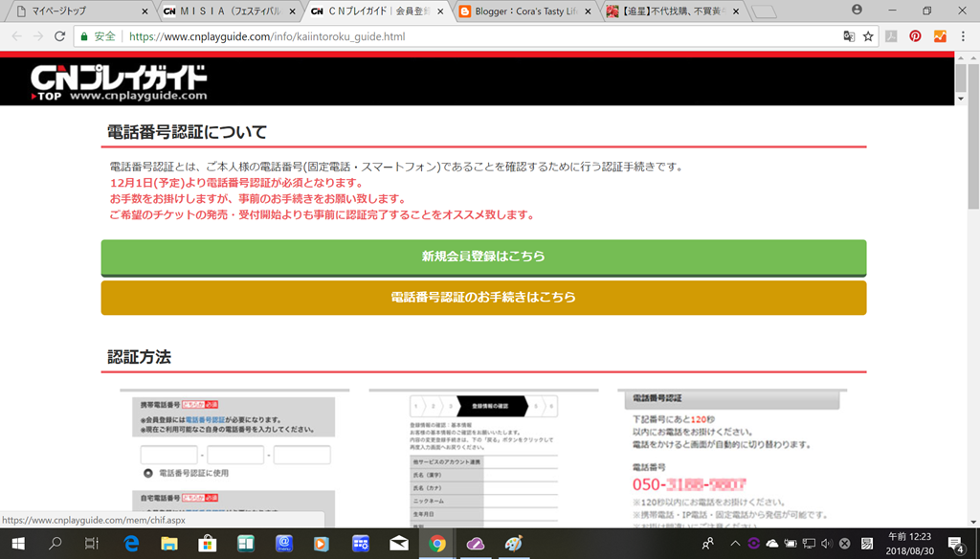Click the scroll down arrow below the header

pyautogui.click(x=961, y=99)
